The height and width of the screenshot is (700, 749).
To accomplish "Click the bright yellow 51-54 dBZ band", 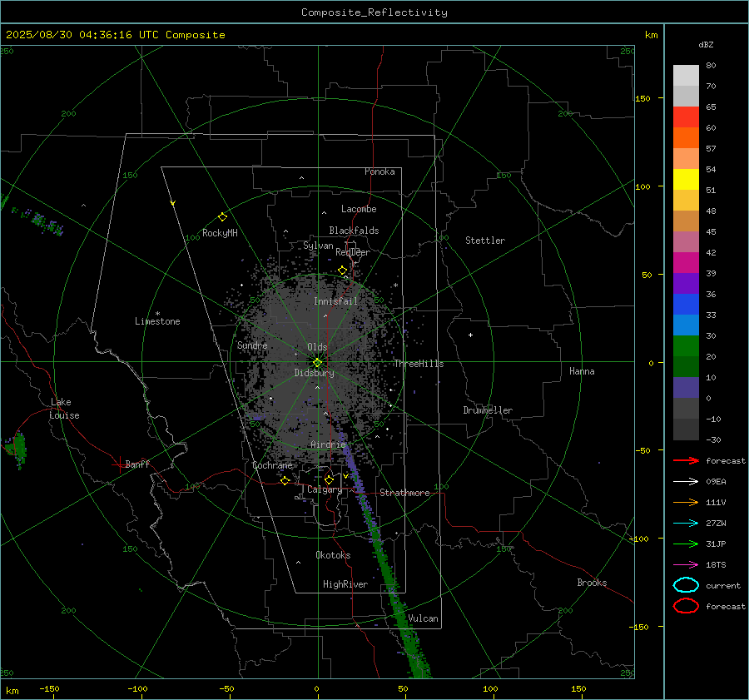I will pos(686,180).
